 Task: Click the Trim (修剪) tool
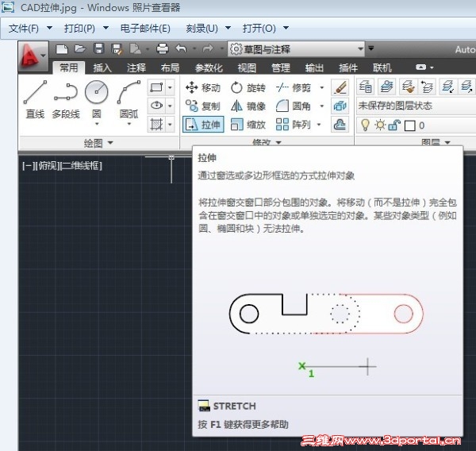(x=294, y=88)
